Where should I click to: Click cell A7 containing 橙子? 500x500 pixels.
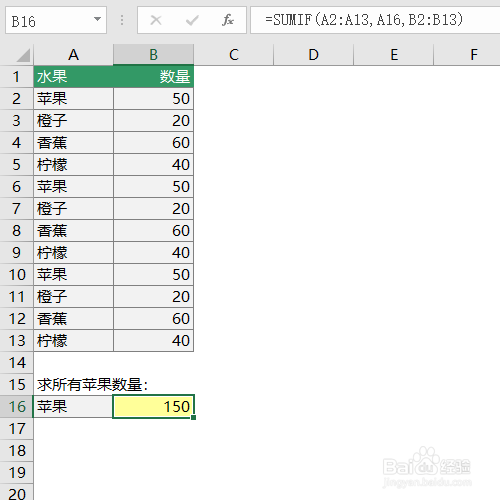73,209
